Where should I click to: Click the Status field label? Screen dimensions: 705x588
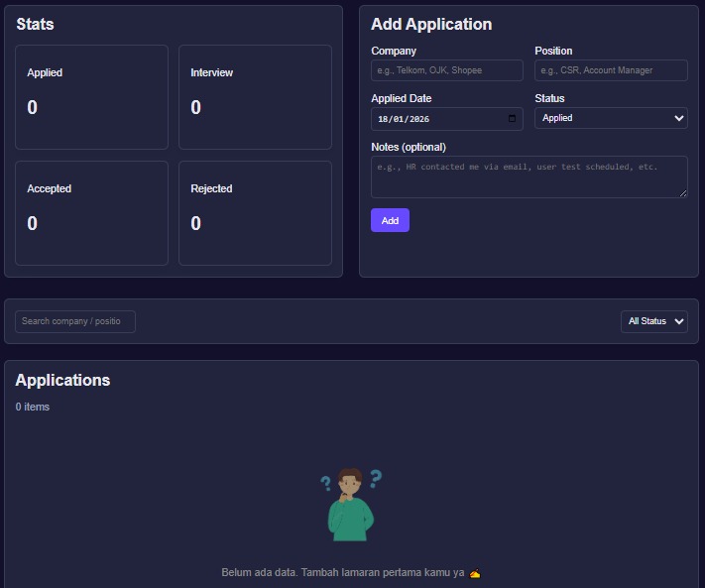[549, 98]
